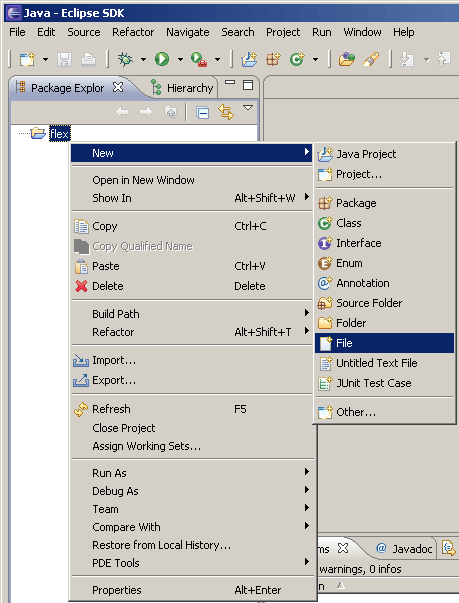This screenshot has width=459, height=603.
Task: Click the Print toolbar icon
Action: click(88, 59)
